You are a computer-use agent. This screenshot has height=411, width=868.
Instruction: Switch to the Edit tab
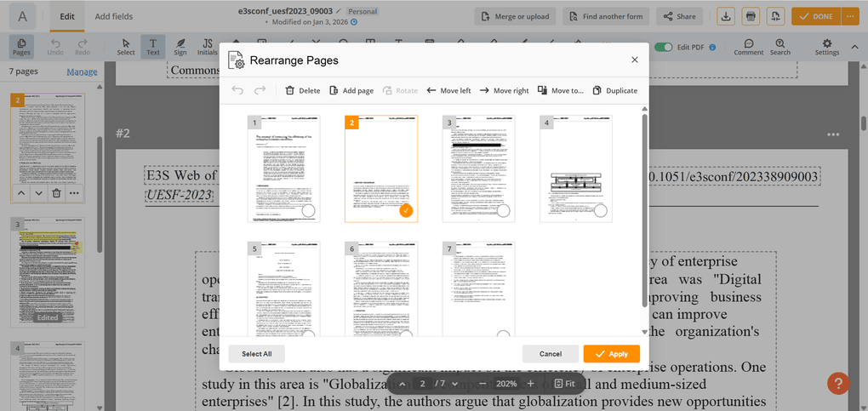click(x=67, y=16)
